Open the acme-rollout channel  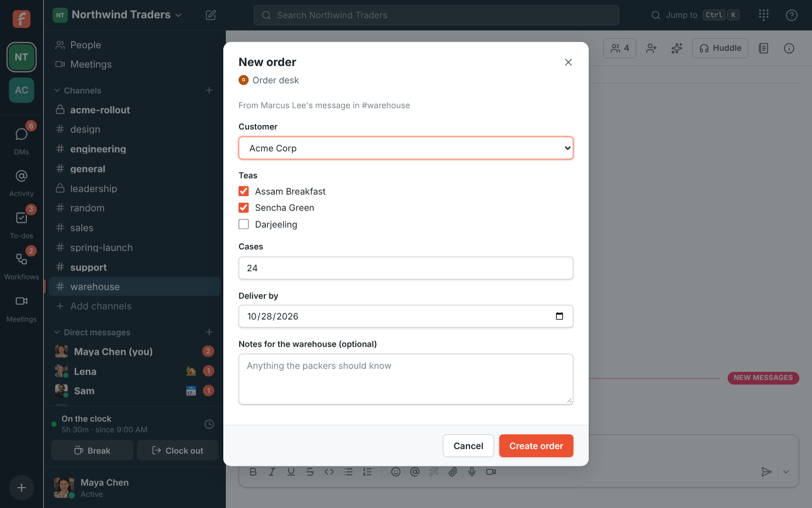coord(134,110)
